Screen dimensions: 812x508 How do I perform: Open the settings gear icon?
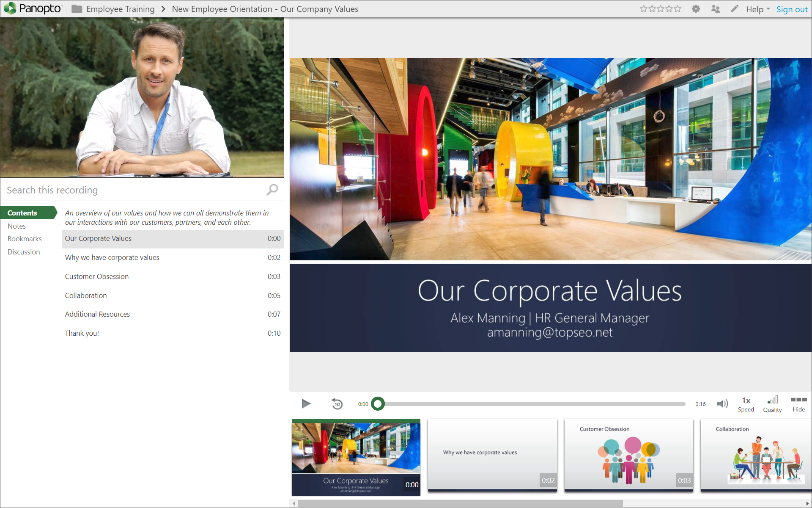[x=696, y=9]
